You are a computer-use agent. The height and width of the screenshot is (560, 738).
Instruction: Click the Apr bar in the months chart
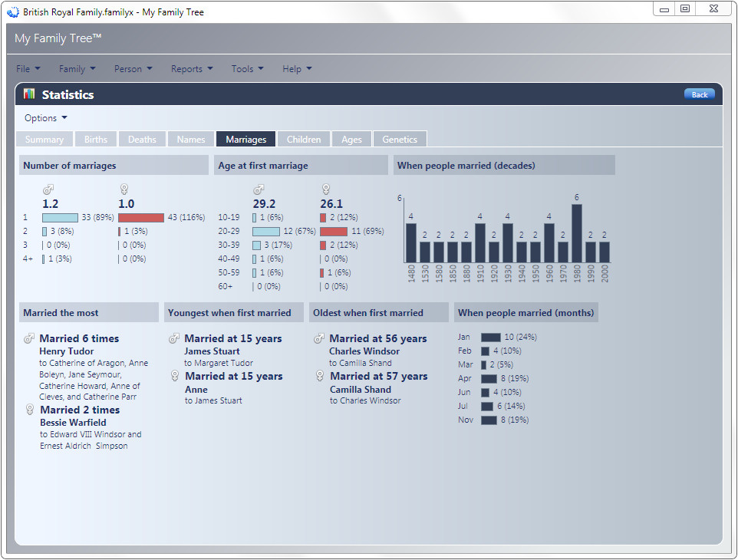[x=489, y=379]
